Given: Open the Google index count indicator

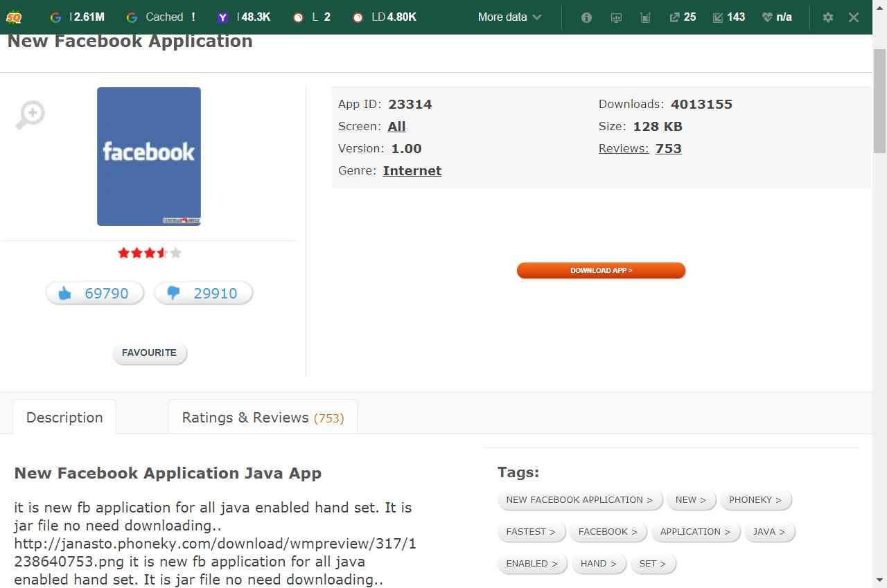Looking at the screenshot, I should 75,17.
